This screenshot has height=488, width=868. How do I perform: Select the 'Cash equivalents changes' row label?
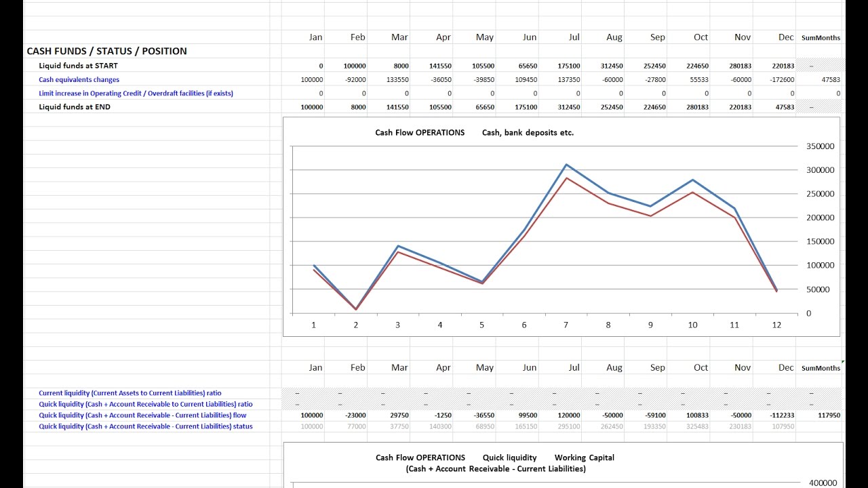79,79
